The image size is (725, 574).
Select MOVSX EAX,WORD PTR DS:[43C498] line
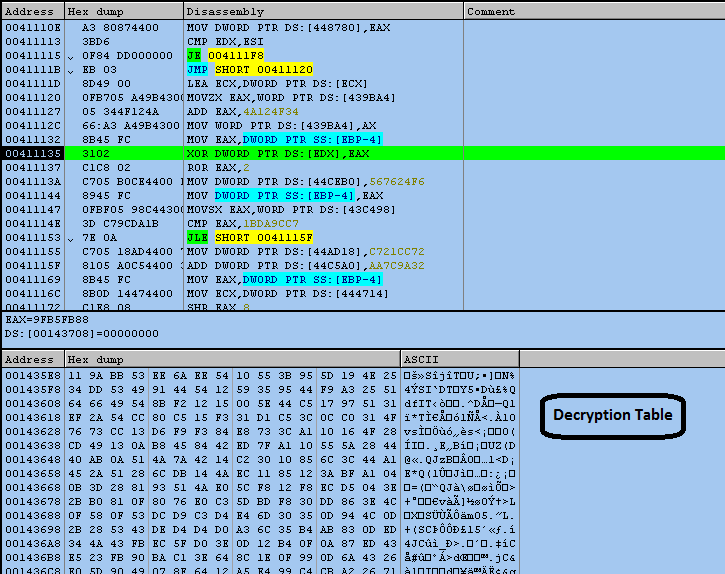coord(291,210)
